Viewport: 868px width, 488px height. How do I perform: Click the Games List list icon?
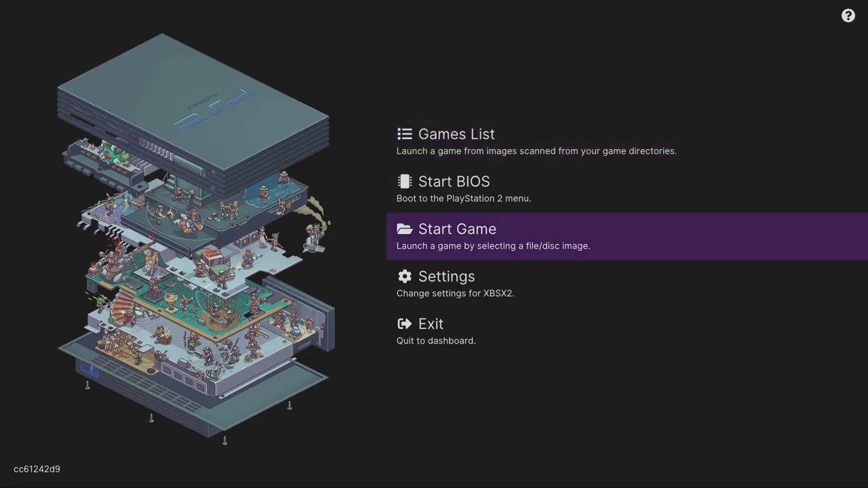click(x=405, y=134)
